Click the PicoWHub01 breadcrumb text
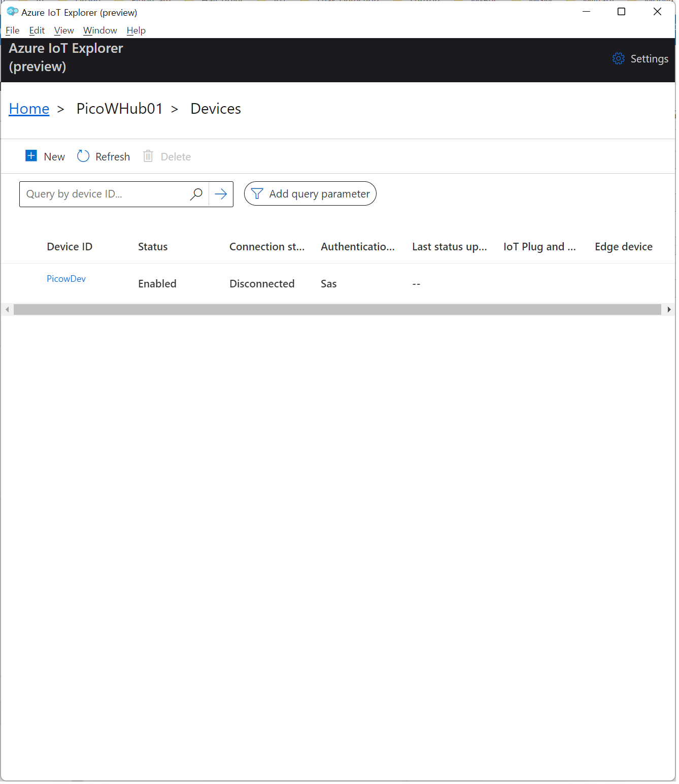The width and height of the screenshot is (679, 784). [x=120, y=109]
